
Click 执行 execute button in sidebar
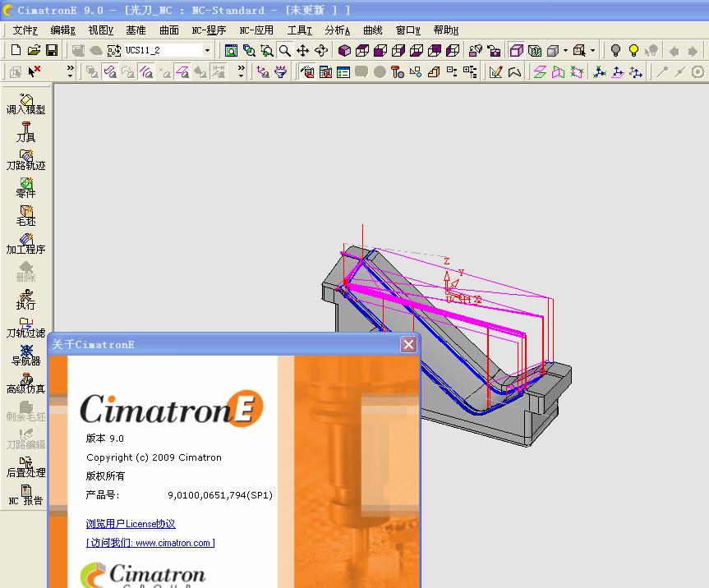(25, 300)
